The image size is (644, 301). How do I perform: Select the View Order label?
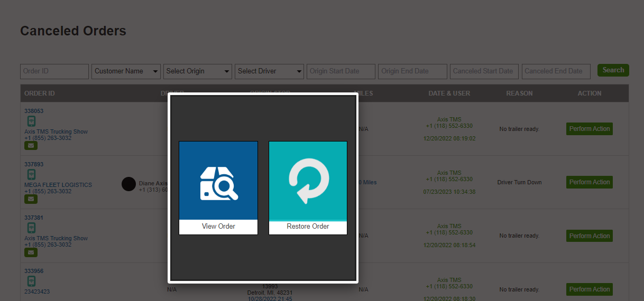(x=218, y=227)
